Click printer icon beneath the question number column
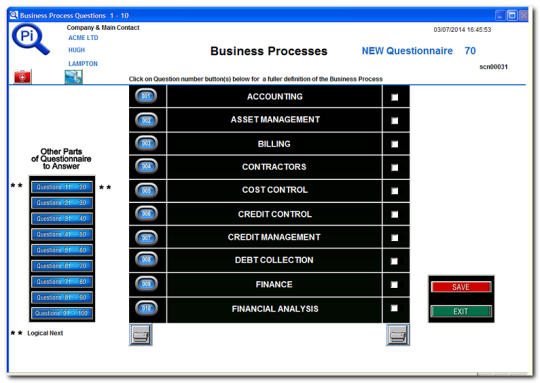The image size is (540, 383). [x=141, y=334]
